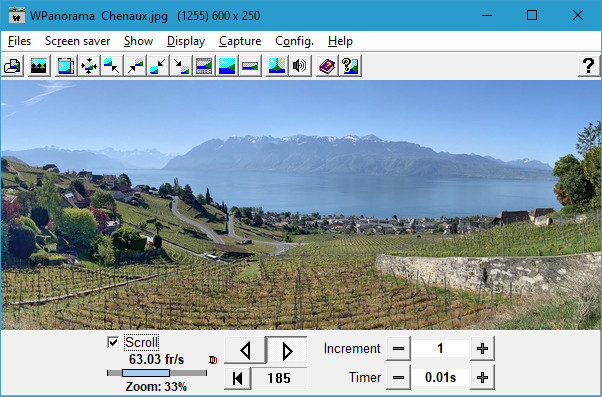
Task: Click the large landscape picture toolbar icon
Action: 227,66
